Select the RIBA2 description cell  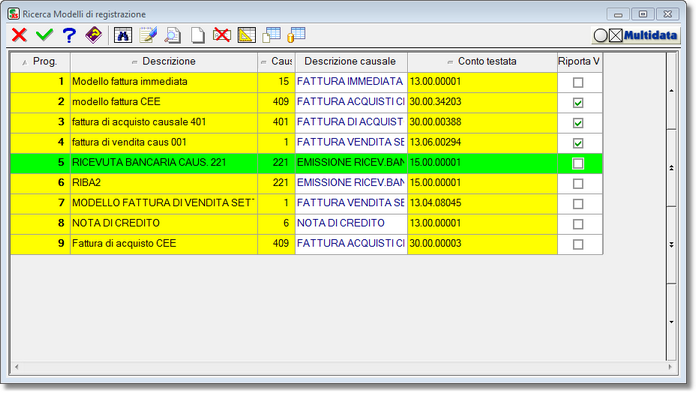coord(164,183)
